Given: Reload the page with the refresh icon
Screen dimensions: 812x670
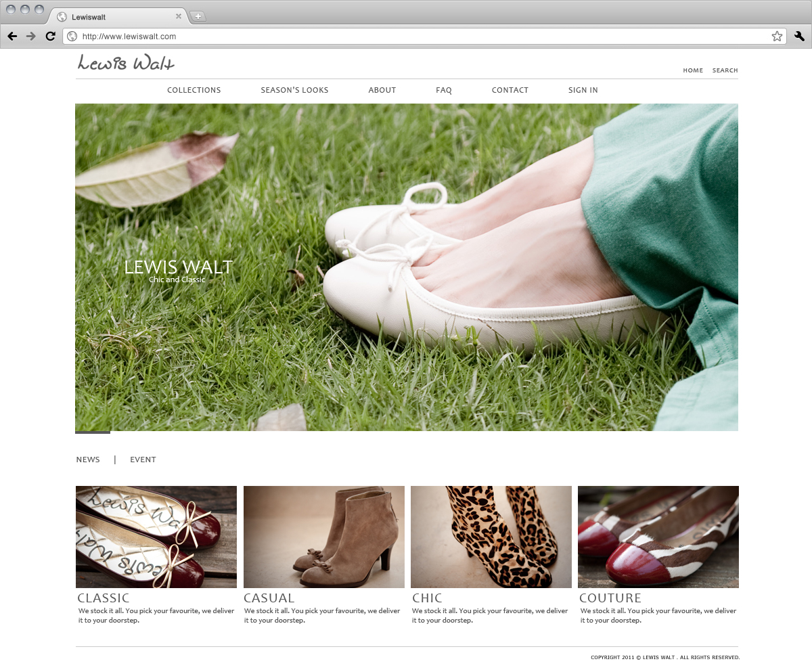Looking at the screenshot, I should (50, 37).
